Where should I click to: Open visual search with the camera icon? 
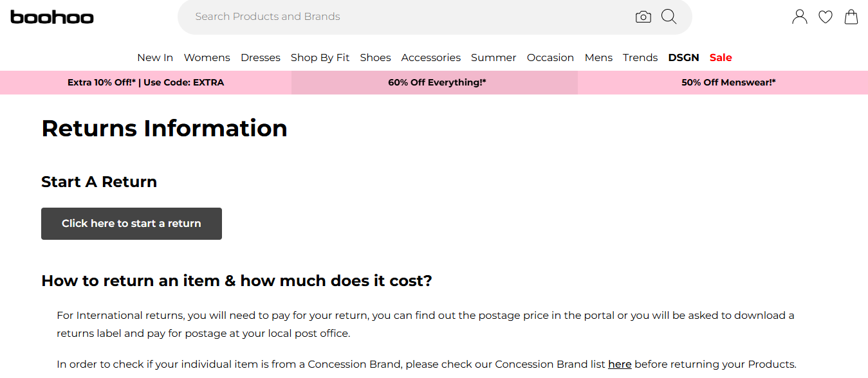pyautogui.click(x=643, y=17)
